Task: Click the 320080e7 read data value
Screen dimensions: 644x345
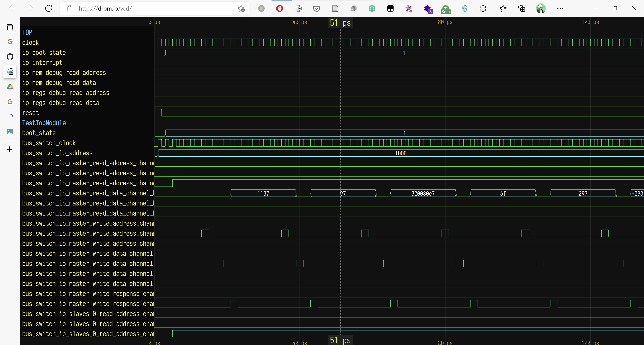Action: pyautogui.click(x=423, y=193)
